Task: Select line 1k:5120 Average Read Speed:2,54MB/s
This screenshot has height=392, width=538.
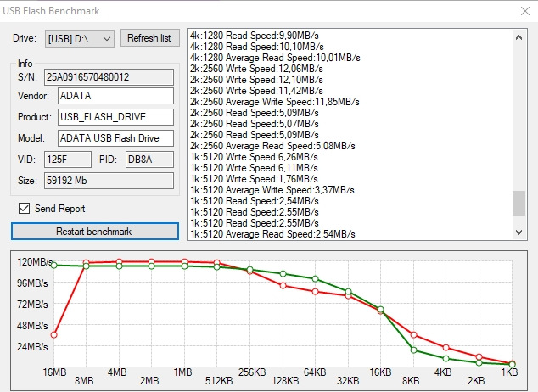Action: (x=272, y=234)
